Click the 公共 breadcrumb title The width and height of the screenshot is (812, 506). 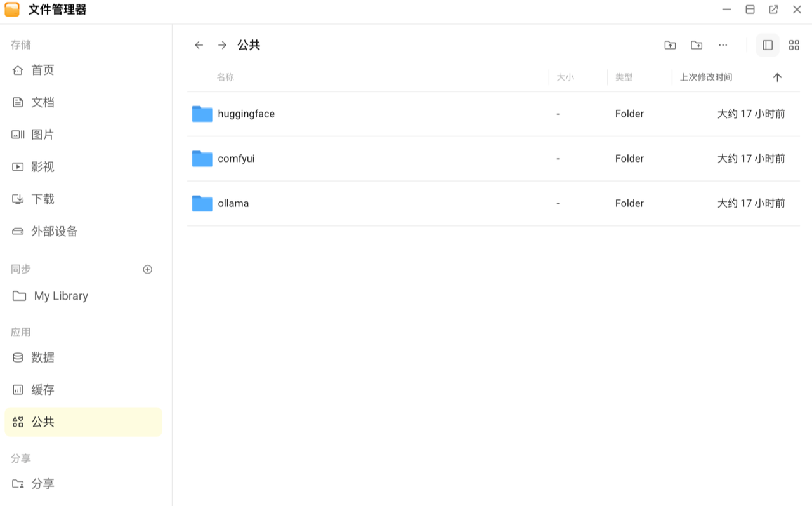point(249,45)
